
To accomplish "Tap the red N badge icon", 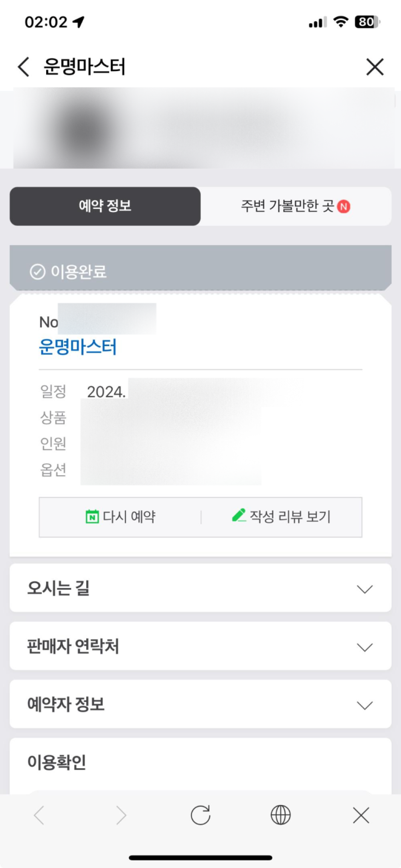I will click(344, 206).
